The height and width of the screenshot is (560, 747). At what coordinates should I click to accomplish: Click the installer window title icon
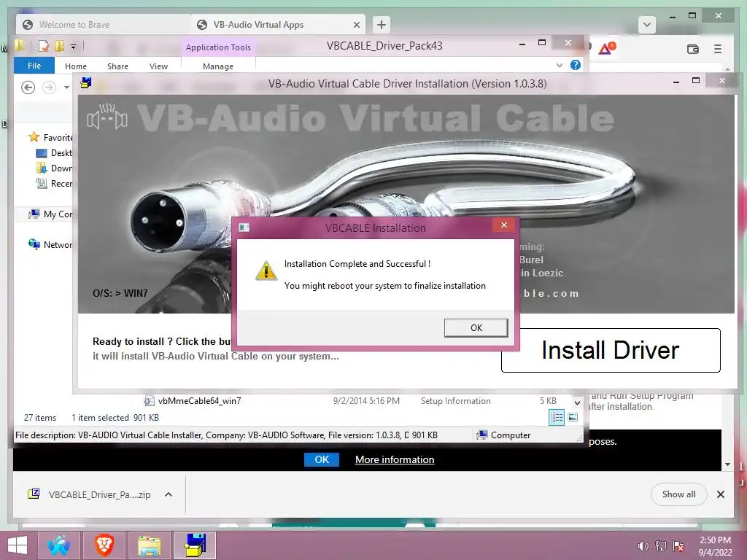pyautogui.click(x=86, y=83)
